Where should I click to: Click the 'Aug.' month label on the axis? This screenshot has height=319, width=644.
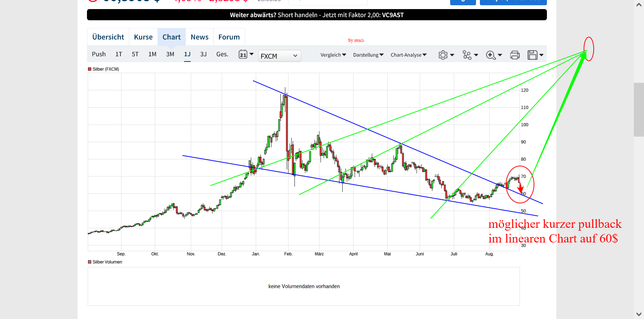point(489,254)
